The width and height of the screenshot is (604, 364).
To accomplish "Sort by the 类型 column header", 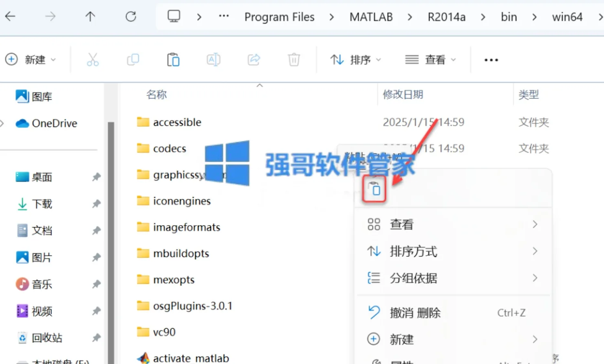I will click(x=529, y=95).
